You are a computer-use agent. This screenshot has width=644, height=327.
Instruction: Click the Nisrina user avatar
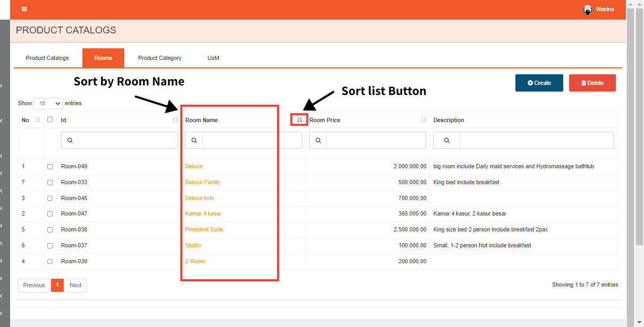click(x=588, y=10)
